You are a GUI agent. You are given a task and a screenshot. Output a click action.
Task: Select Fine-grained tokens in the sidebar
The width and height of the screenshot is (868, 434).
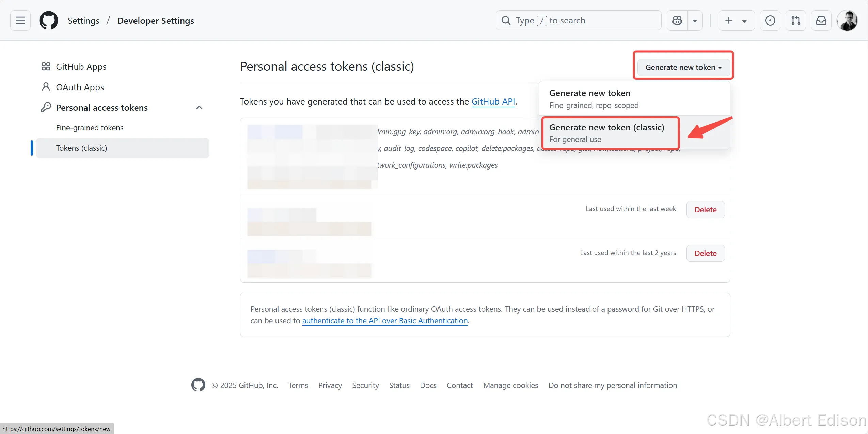tap(90, 128)
